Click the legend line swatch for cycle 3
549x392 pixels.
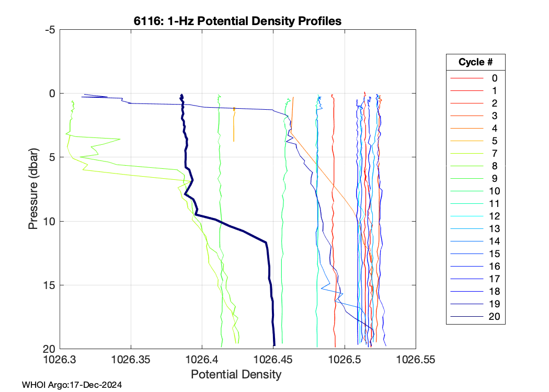tap(467, 116)
